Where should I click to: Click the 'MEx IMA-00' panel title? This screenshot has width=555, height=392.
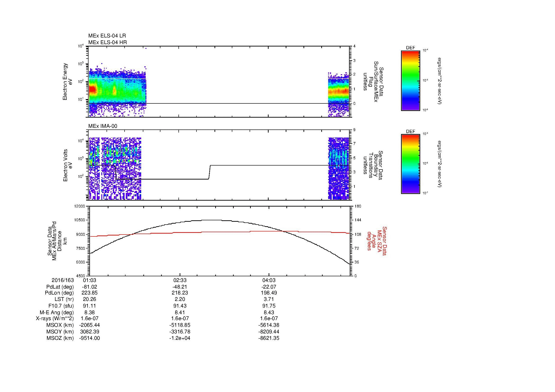pos(103,126)
